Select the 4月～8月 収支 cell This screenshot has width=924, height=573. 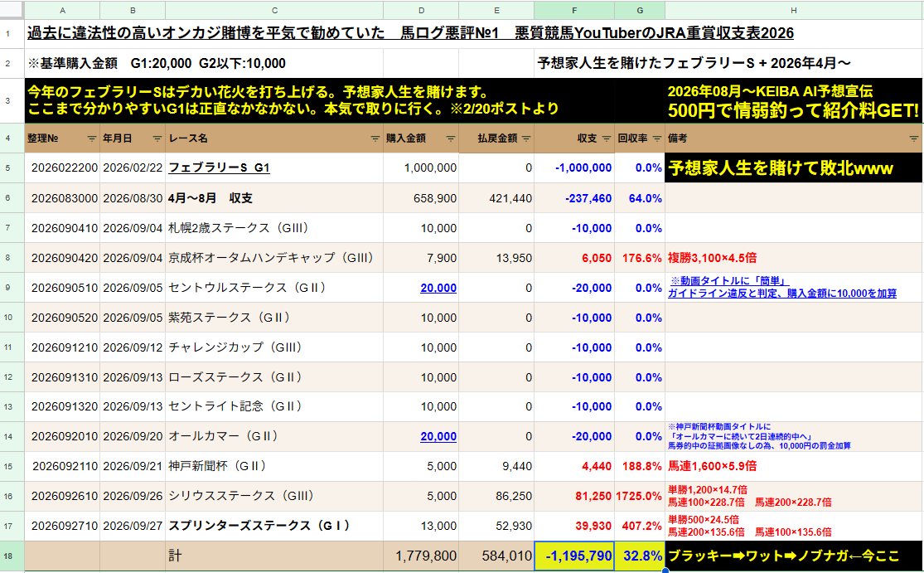(274, 198)
